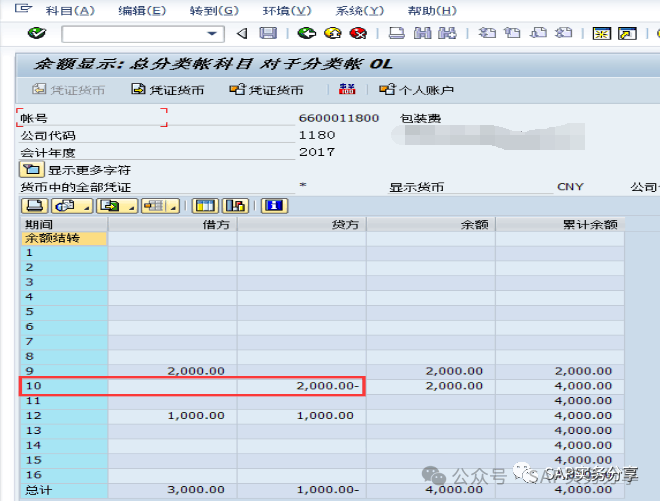Click the folder icon beside 显示更多字符
Image resolution: width=660 pixels, height=503 pixels.
tap(31, 170)
